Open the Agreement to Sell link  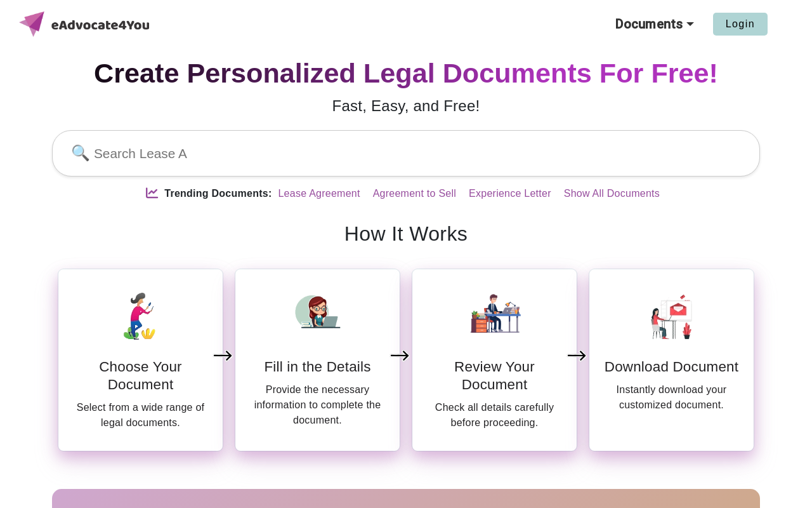coord(414,194)
